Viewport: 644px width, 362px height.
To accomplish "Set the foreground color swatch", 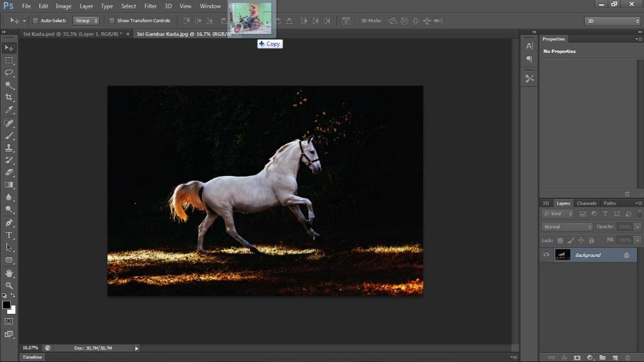I will click(6, 304).
